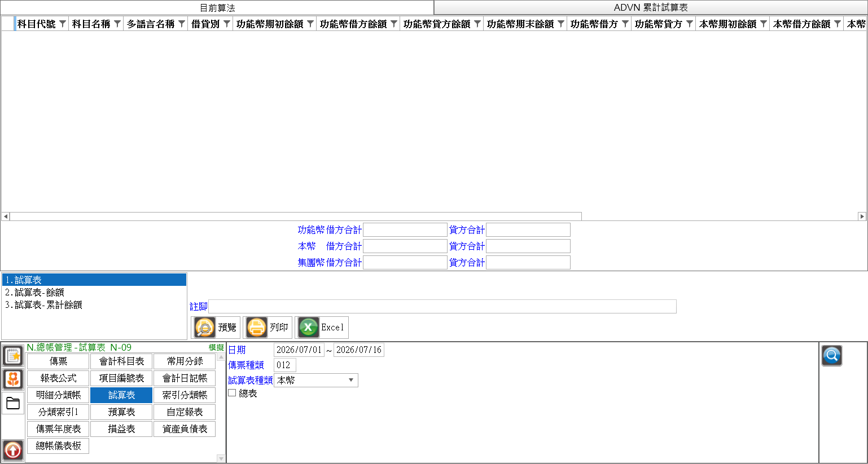
Task: Switch to the 目前算法 tab
Action: [x=217, y=8]
